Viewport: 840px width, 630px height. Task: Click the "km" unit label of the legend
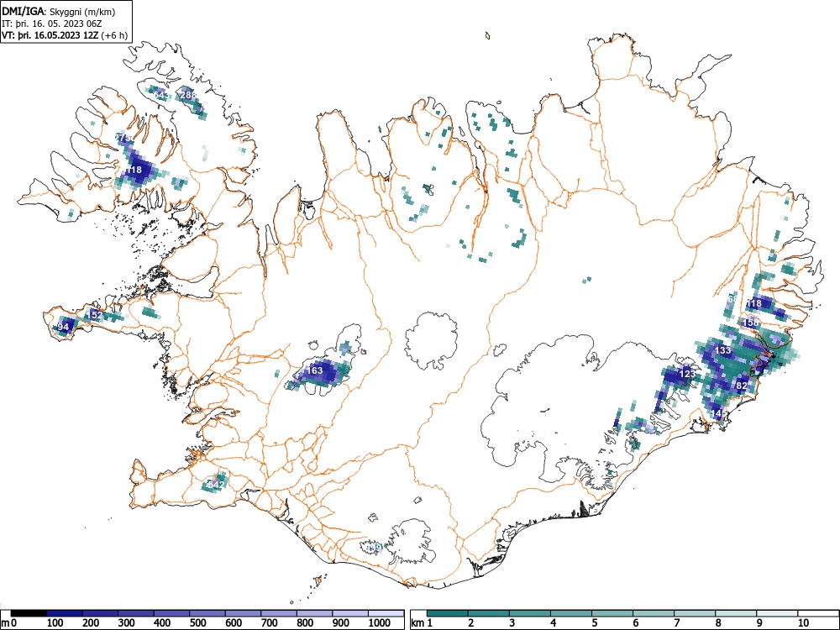pyautogui.click(x=417, y=623)
